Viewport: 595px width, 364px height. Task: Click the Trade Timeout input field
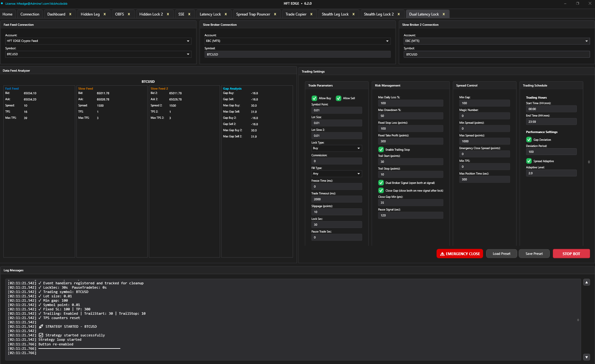point(336,199)
